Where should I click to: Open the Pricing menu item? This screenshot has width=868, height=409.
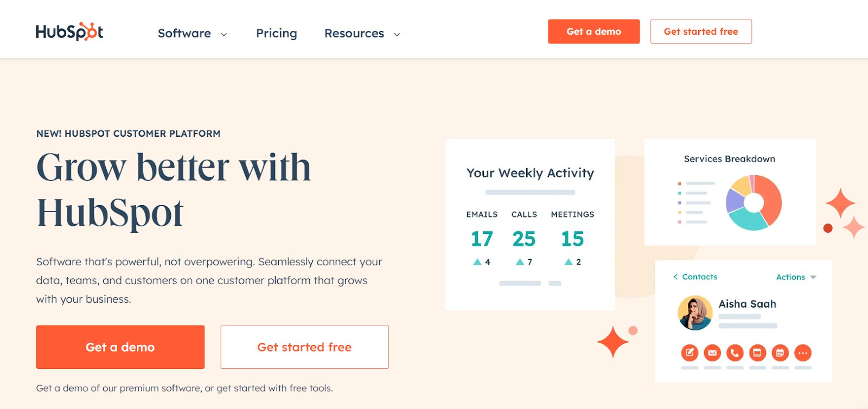tap(276, 34)
